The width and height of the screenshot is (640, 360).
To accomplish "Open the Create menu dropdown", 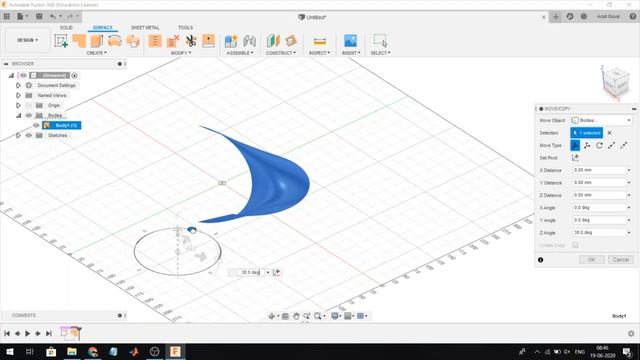I will (x=96, y=53).
